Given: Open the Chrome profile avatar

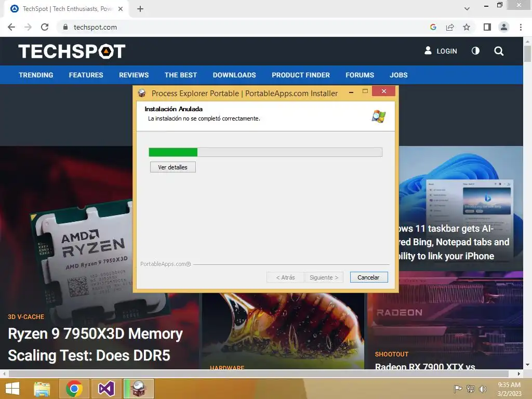Looking at the screenshot, I should [x=504, y=27].
